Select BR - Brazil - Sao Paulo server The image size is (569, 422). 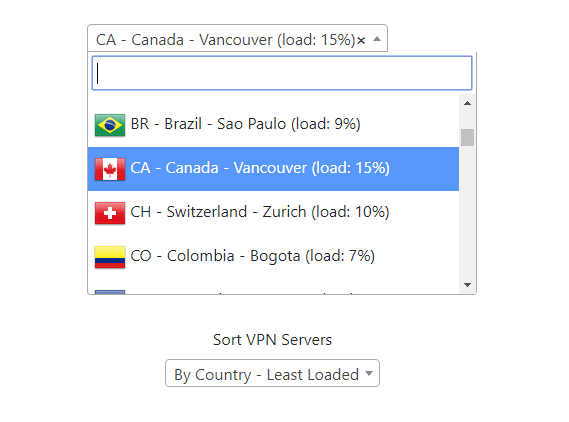(273, 125)
